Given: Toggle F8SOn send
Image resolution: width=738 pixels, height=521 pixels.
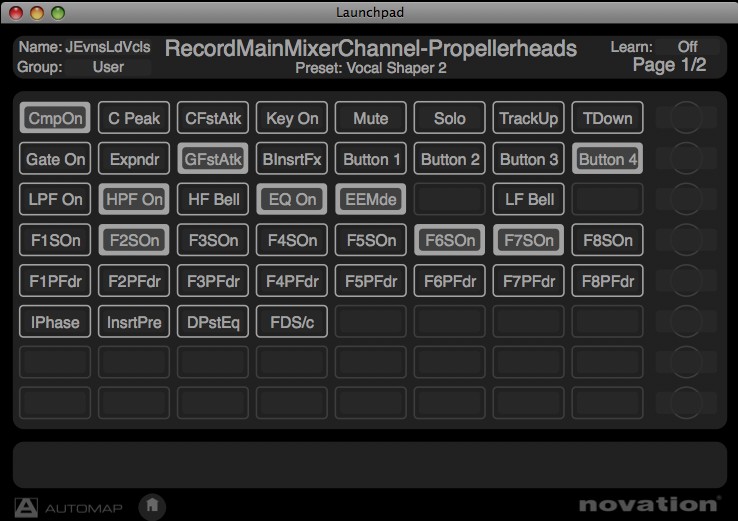Looking at the screenshot, I should point(608,240).
